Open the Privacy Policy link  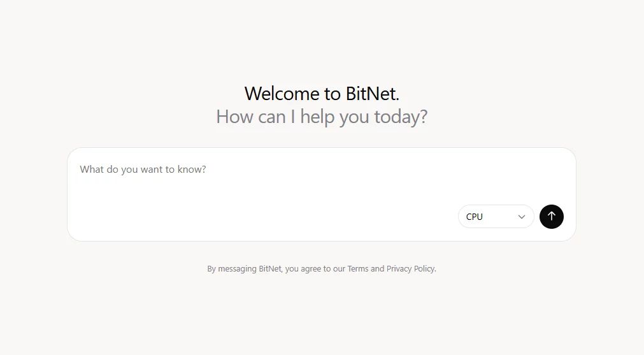point(410,269)
